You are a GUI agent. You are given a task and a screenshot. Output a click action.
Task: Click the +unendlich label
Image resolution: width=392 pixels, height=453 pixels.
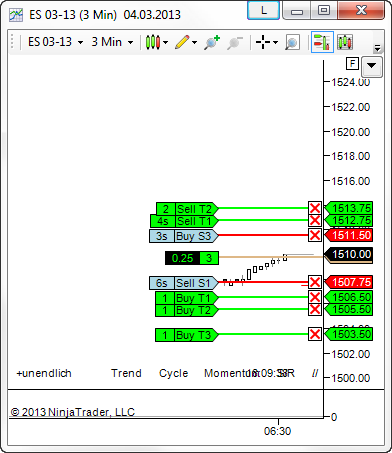click(x=44, y=373)
